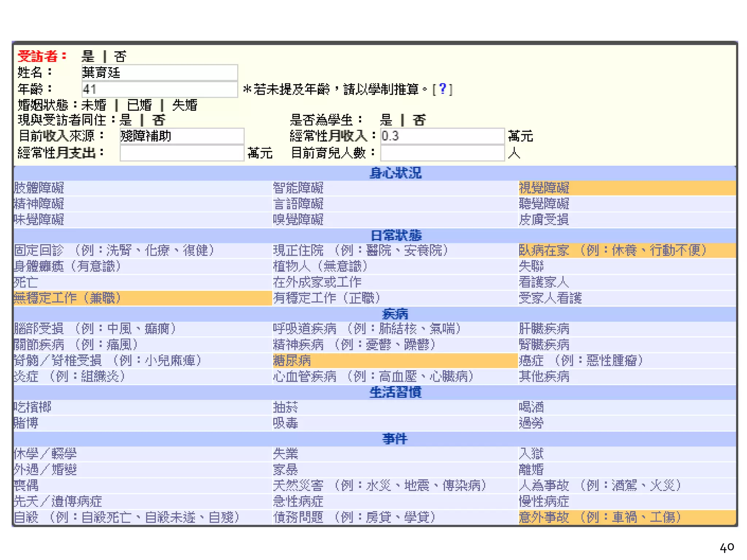Select the 抽菸 lifestyle habit
747x560 pixels.
(x=286, y=407)
